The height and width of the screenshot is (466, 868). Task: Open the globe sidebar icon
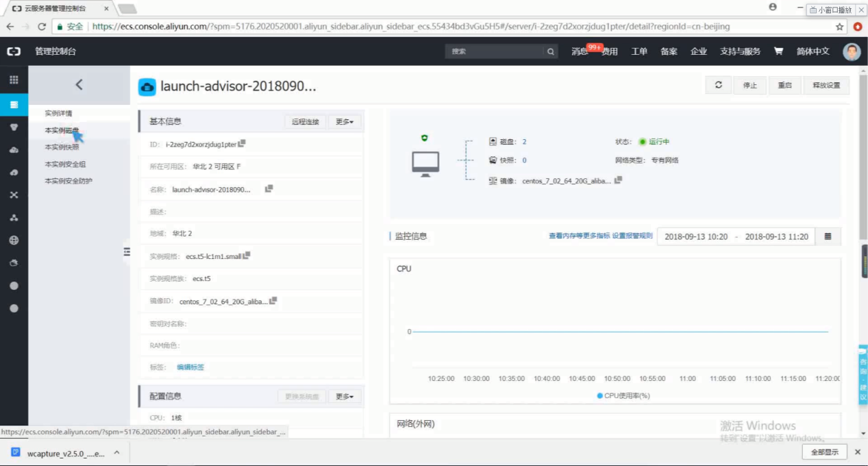(14, 241)
